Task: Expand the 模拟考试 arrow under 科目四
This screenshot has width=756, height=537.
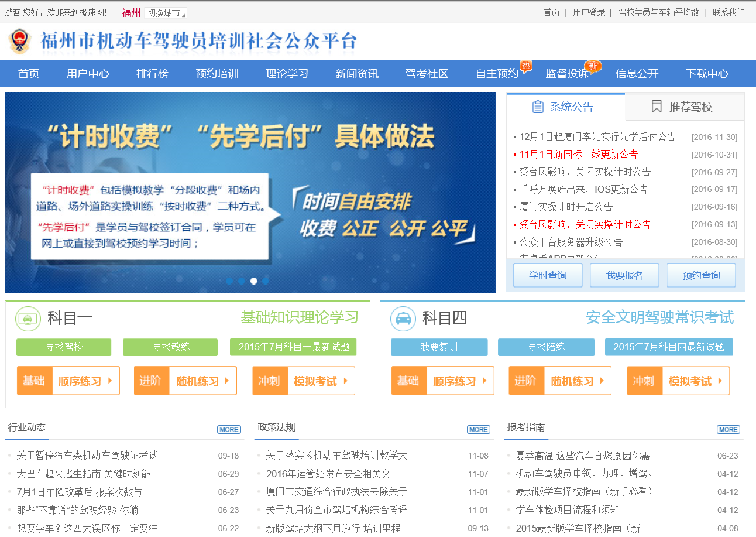Action: (x=720, y=381)
